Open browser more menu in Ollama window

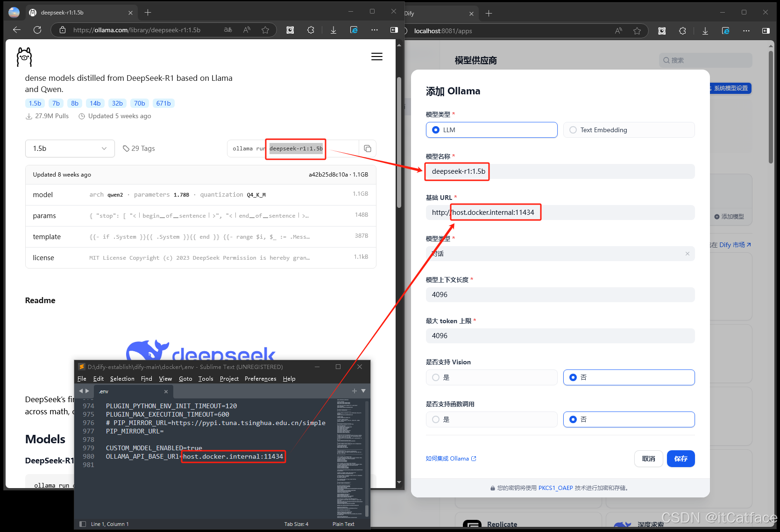pyautogui.click(x=375, y=30)
